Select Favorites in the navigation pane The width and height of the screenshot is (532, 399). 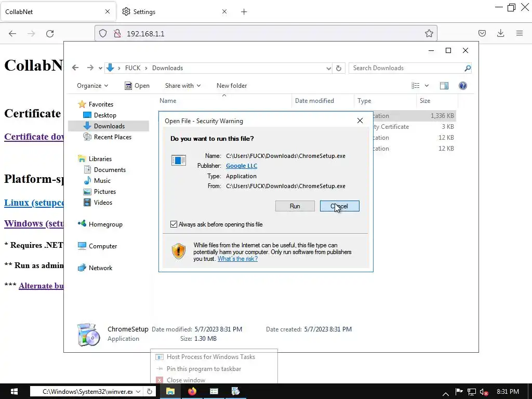(101, 104)
